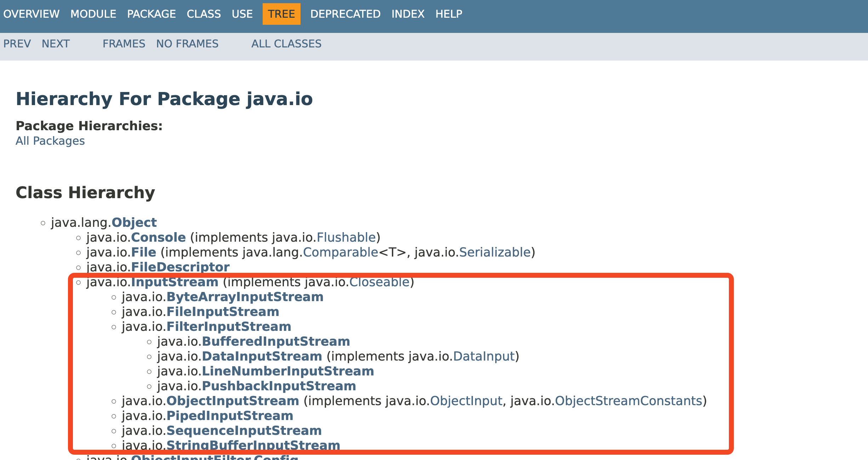Viewport: 868px width, 460px height.
Task: Open the SequenceInputStream class link
Action: point(244,431)
